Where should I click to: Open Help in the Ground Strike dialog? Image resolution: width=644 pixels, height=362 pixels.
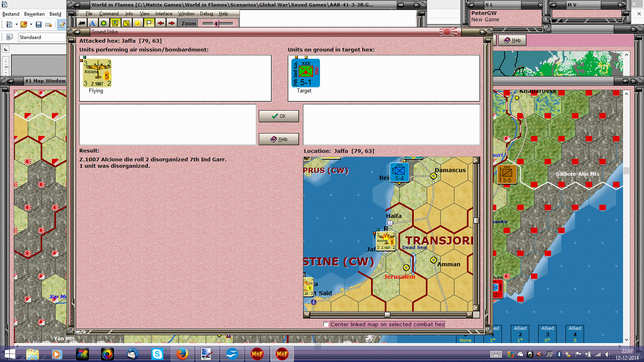[x=279, y=139]
